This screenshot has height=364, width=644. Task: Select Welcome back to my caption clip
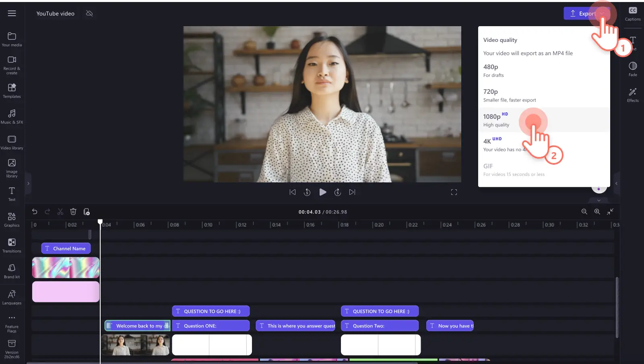click(138, 326)
